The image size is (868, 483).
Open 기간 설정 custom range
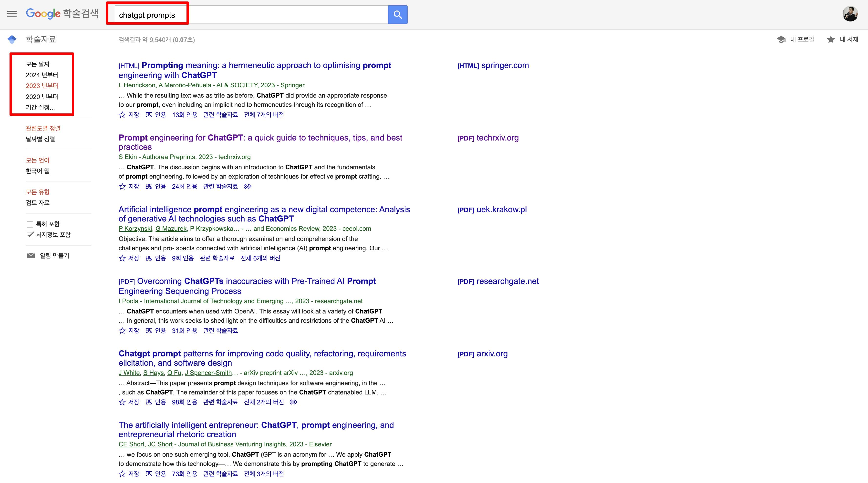[40, 107]
